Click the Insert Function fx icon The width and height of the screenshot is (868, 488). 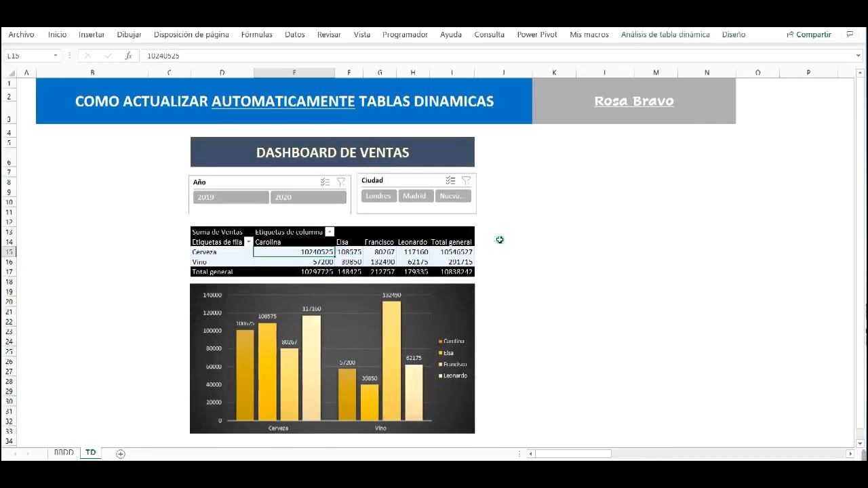(128, 56)
